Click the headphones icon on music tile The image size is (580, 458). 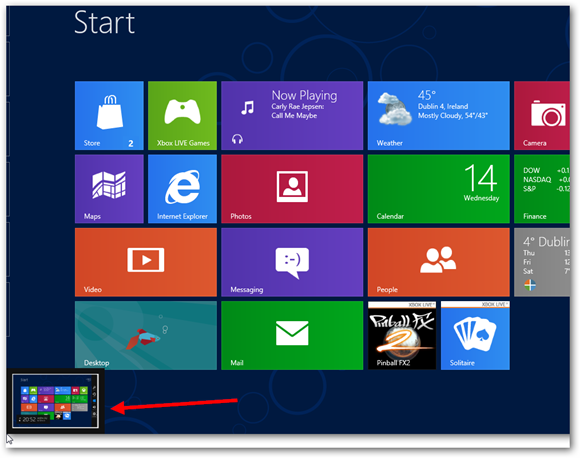(237, 139)
